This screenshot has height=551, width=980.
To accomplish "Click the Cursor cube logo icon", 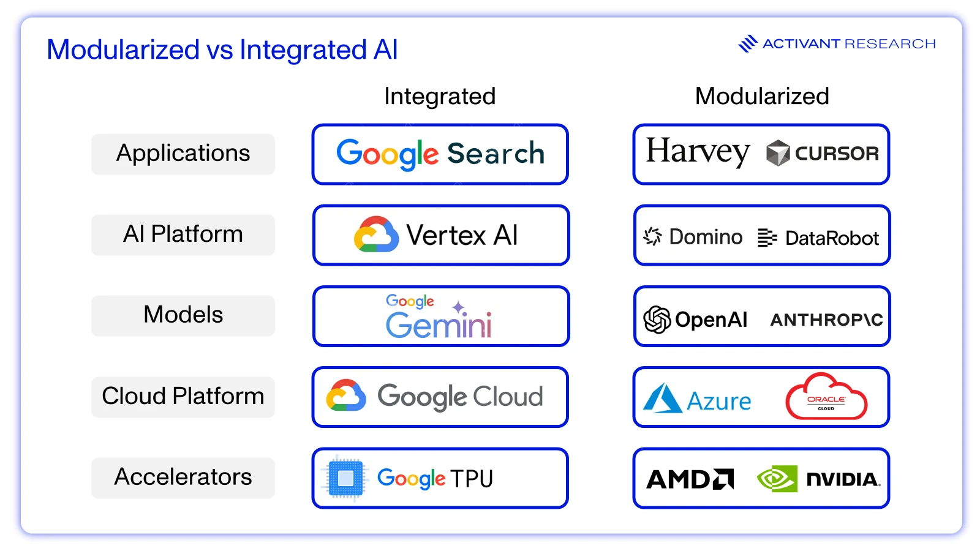I will [x=778, y=153].
